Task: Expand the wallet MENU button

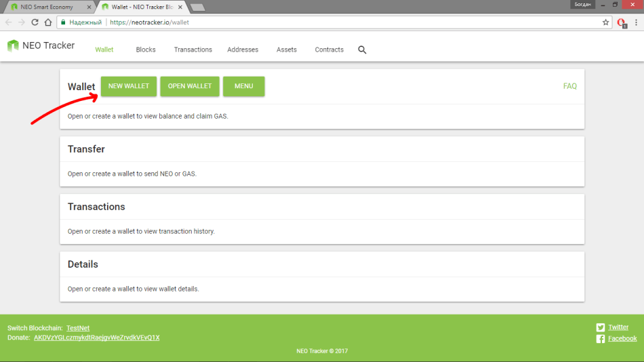Action: click(x=243, y=86)
